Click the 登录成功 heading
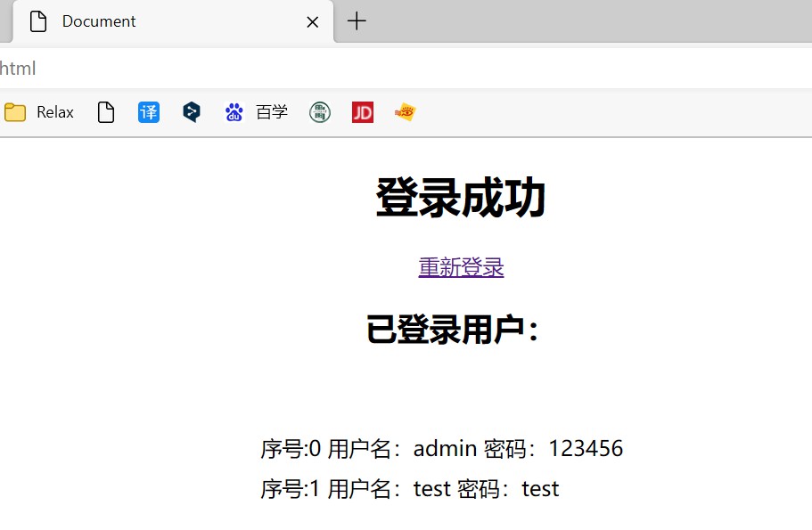The image size is (812, 530). click(x=461, y=198)
